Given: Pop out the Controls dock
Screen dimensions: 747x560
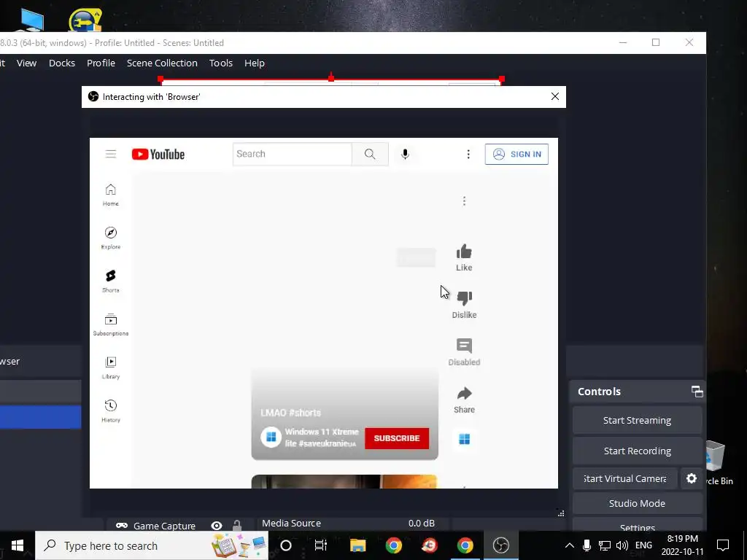Looking at the screenshot, I should 697,392.
